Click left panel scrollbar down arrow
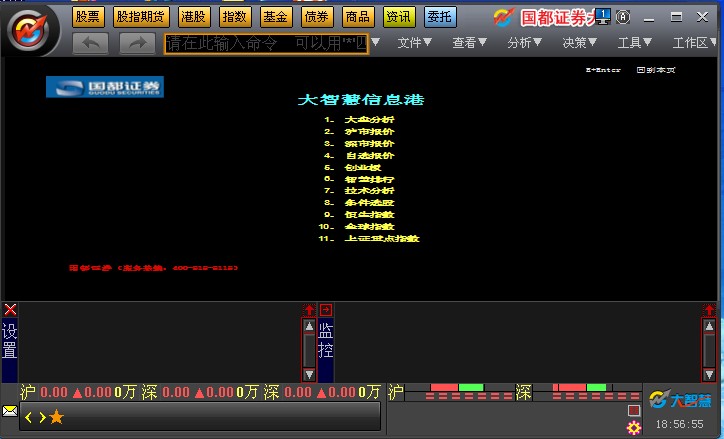The image size is (724, 439). (309, 374)
